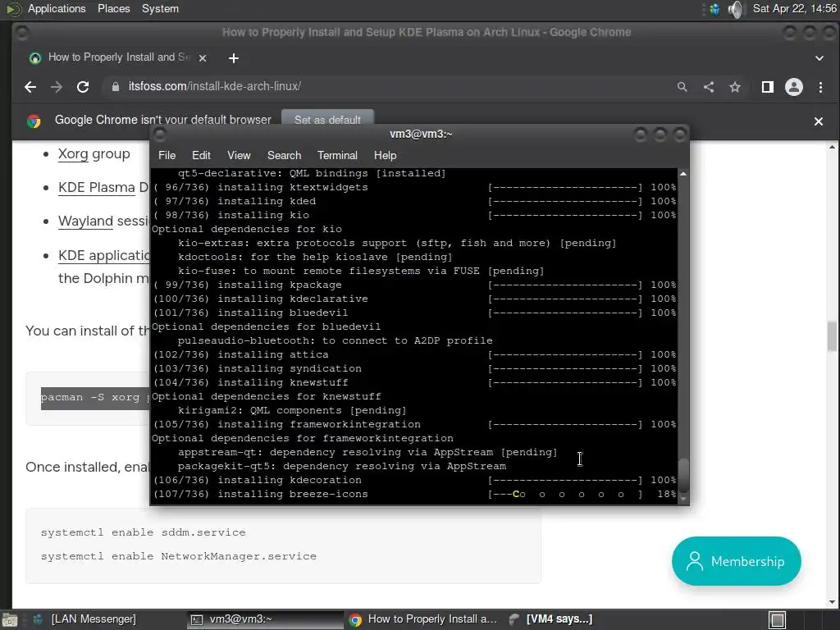Click terminal scrollbar down arrow
This screenshot has height=630, width=840.
(x=683, y=499)
